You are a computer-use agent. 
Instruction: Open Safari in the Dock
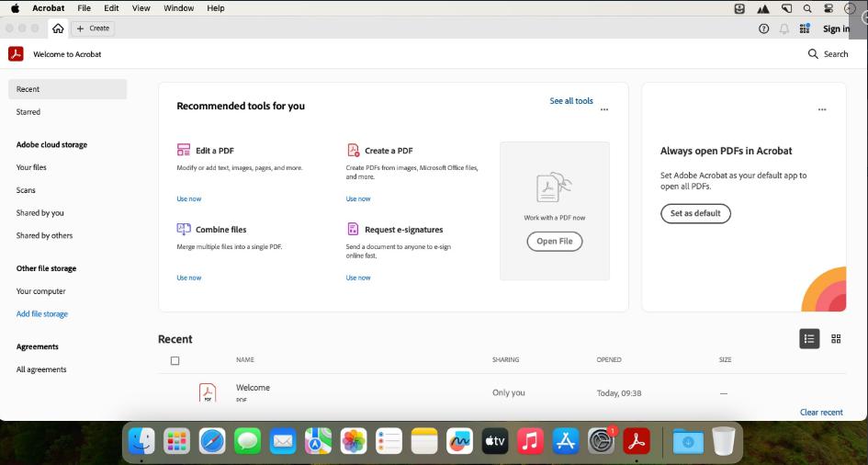(212, 441)
